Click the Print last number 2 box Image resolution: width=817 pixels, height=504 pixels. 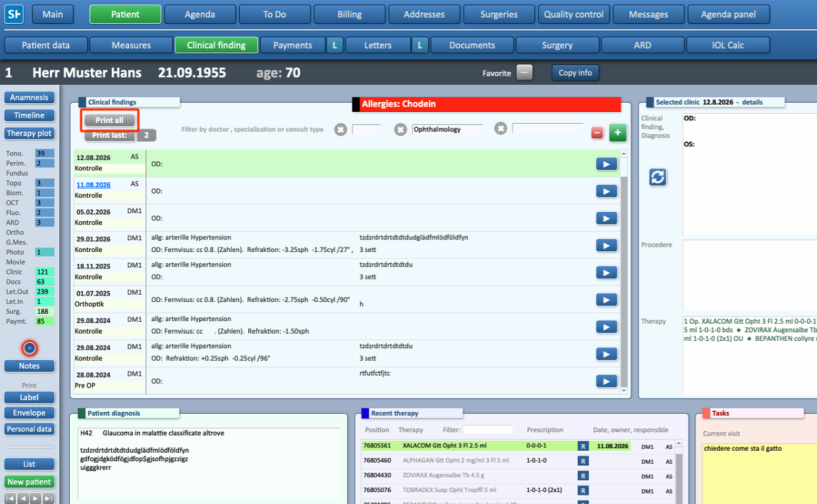point(146,136)
